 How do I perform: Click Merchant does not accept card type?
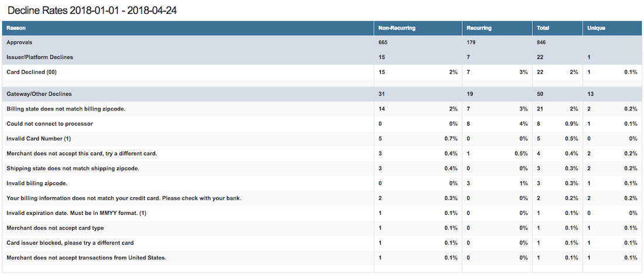pos(55,228)
